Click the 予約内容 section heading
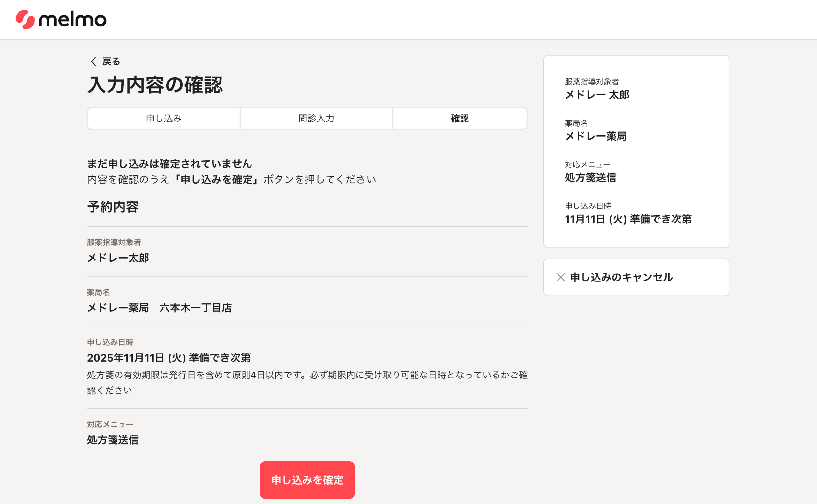This screenshot has height=504, width=817. click(113, 207)
